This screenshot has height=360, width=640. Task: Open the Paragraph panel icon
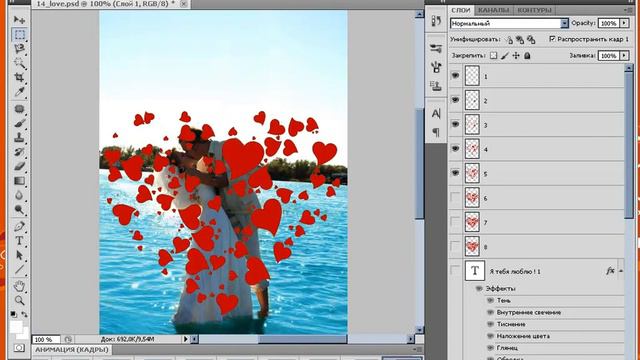pyautogui.click(x=436, y=132)
